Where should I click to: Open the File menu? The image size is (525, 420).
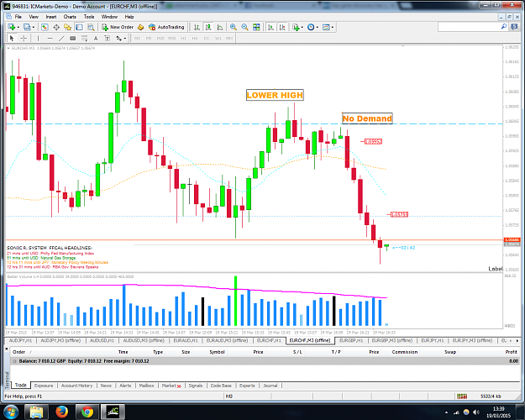[x=18, y=17]
